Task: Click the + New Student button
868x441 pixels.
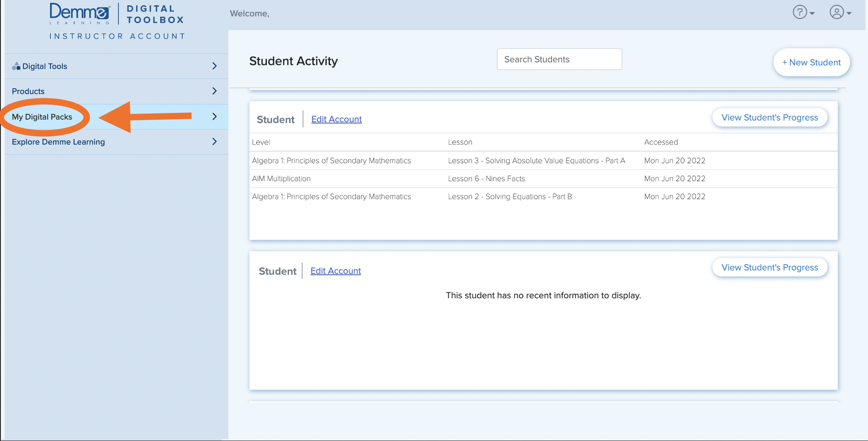Action: click(x=811, y=62)
